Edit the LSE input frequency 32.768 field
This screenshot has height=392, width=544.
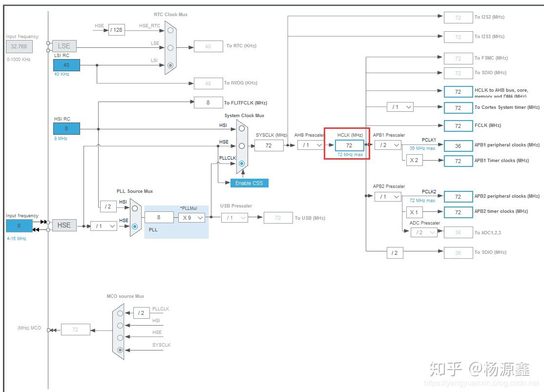click(19, 46)
